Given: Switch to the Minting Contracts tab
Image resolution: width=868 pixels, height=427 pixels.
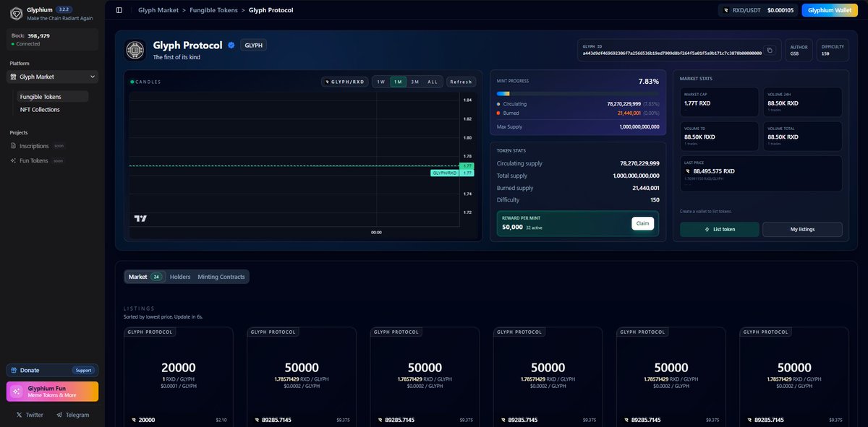Looking at the screenshot, I should (x=221, y=277).
